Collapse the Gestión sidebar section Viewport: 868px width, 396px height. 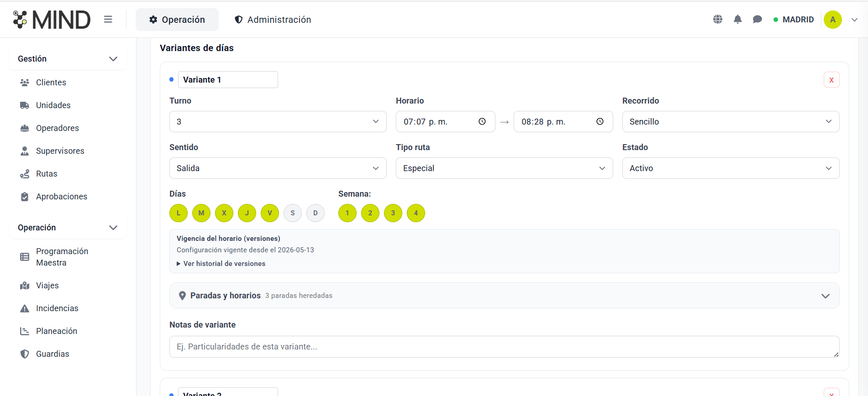coord(68,59)
